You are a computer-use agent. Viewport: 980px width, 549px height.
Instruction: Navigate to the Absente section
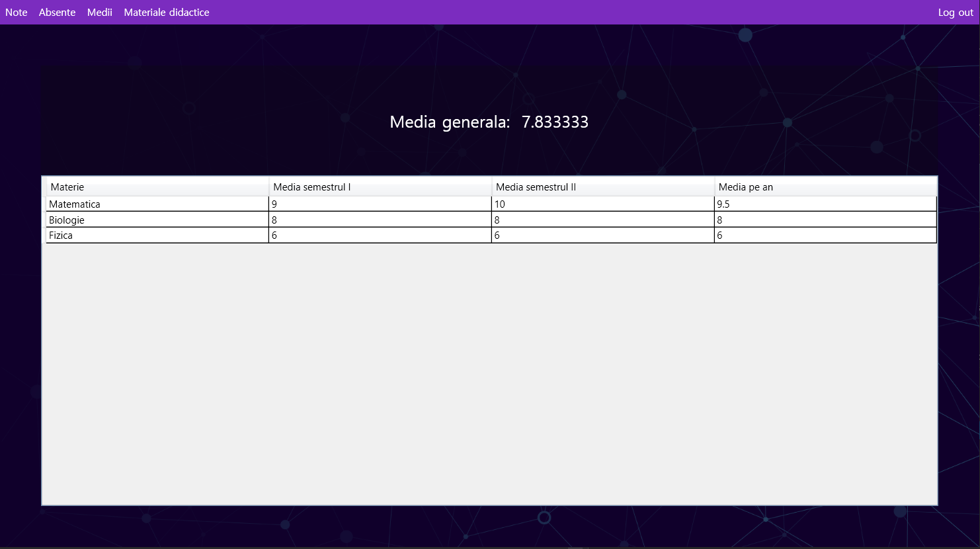(57, 12)
